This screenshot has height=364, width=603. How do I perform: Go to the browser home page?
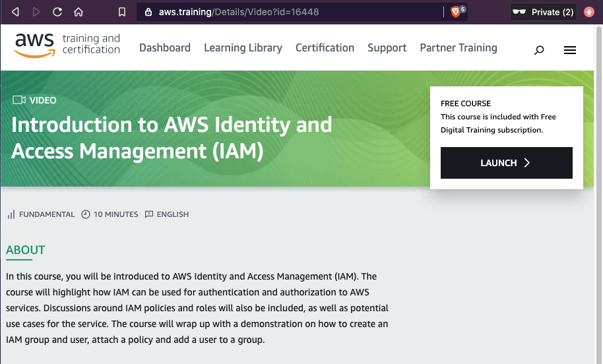pos(79,12)
